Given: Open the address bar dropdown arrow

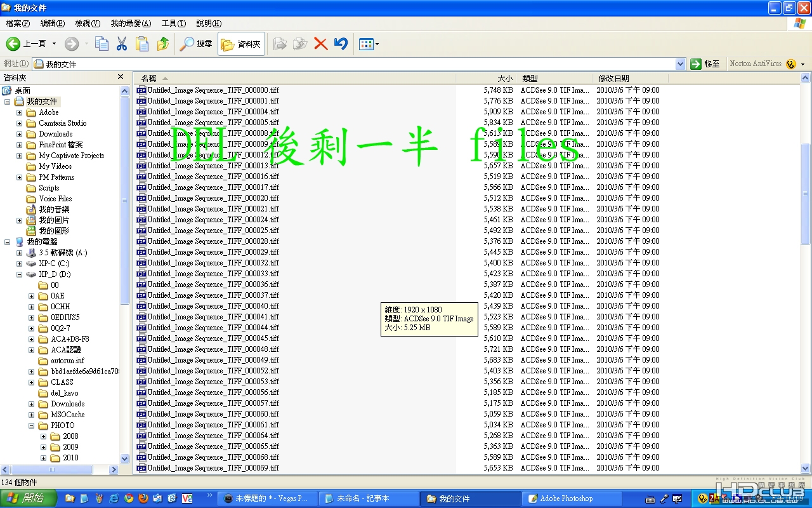Looking at the screenshot, I should point(680,64).
